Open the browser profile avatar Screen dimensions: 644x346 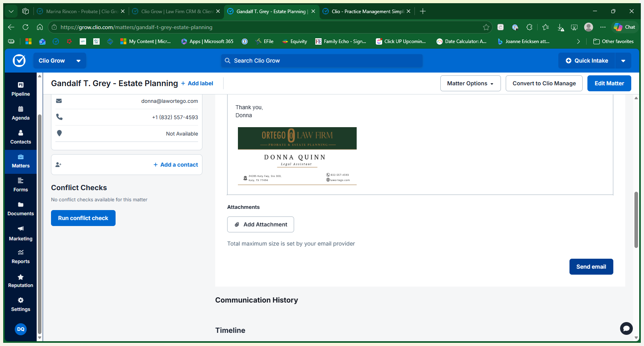pos(589,27)
